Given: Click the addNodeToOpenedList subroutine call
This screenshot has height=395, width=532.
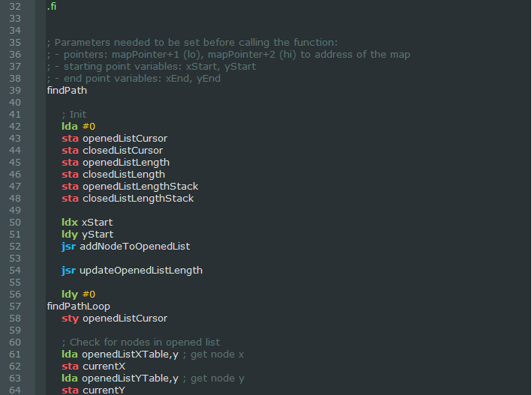Looking at the screenshot, I should tap(134, 247).
